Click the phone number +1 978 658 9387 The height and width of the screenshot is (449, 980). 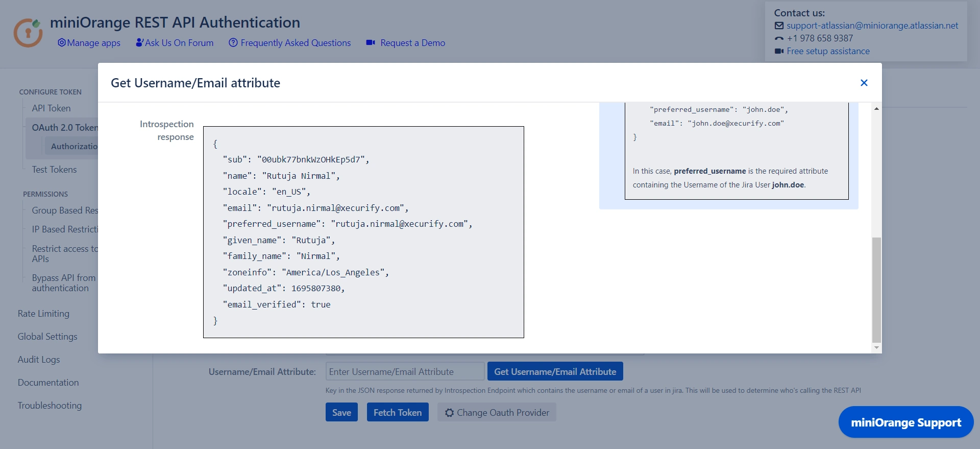[820, 38]
